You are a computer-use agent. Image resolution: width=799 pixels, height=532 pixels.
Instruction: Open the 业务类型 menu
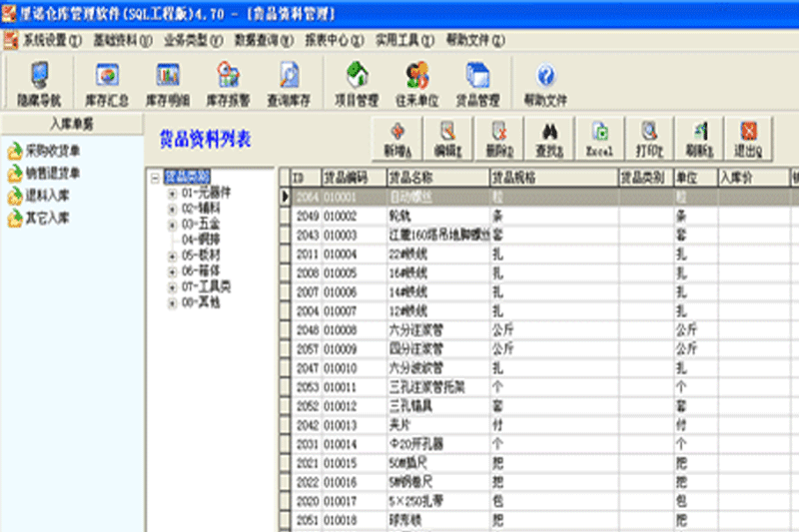[x=193, y=40]
